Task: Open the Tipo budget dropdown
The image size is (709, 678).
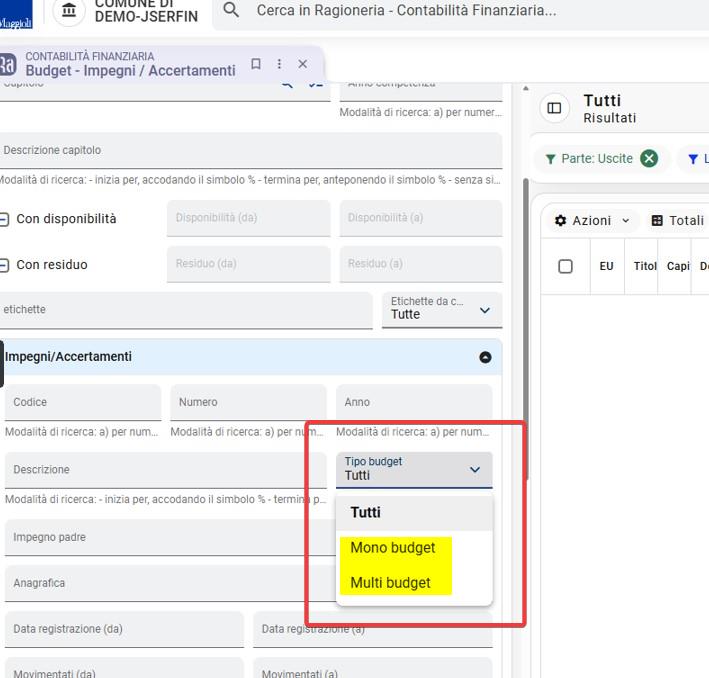Action: 414,470
